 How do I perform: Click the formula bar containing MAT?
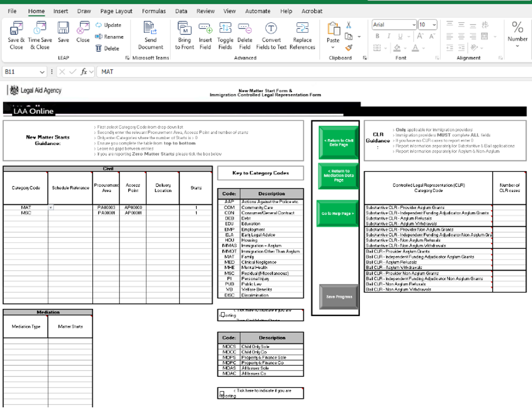click(x=266, y=72)
